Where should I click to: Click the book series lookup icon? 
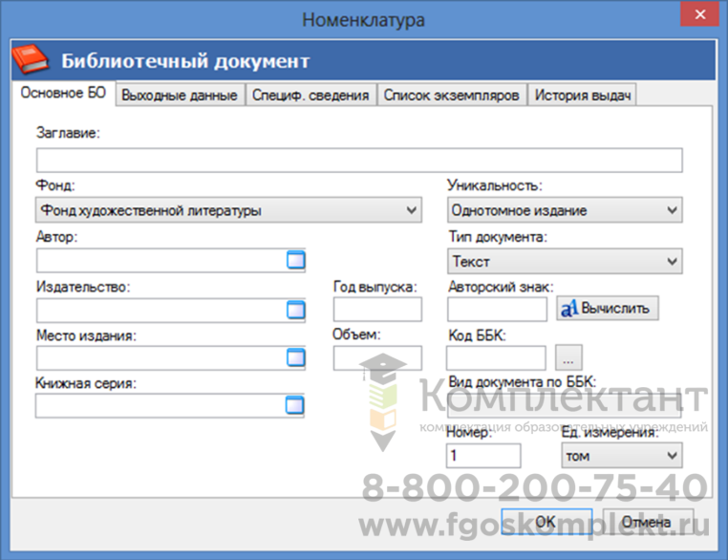pos(295,407)
